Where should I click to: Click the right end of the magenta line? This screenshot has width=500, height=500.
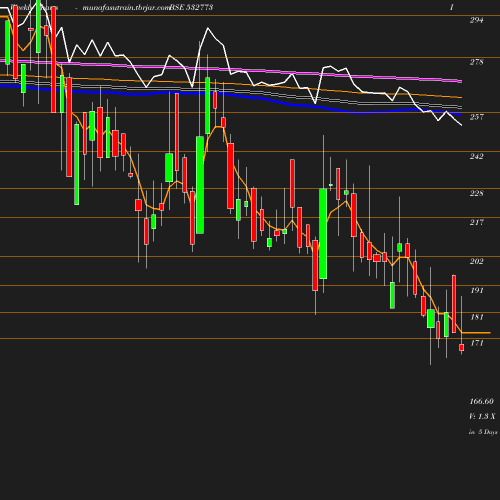pos(460,81)
